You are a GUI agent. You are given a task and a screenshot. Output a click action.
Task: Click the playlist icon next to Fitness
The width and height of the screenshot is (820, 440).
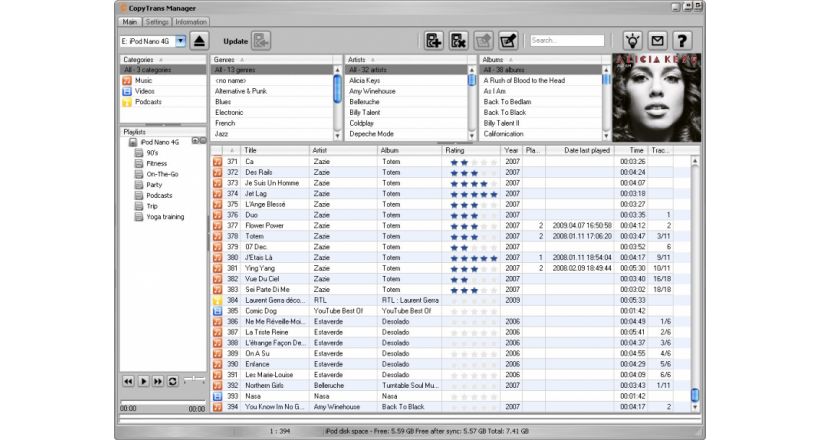[x=139, y=163]
